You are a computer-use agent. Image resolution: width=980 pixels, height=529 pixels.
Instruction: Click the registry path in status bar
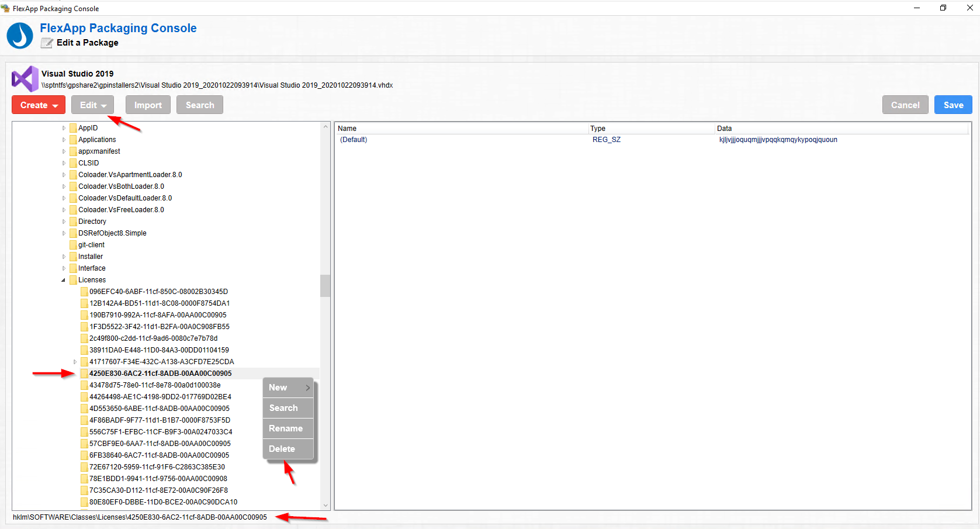pyautogui.click(x=140, y=517)
